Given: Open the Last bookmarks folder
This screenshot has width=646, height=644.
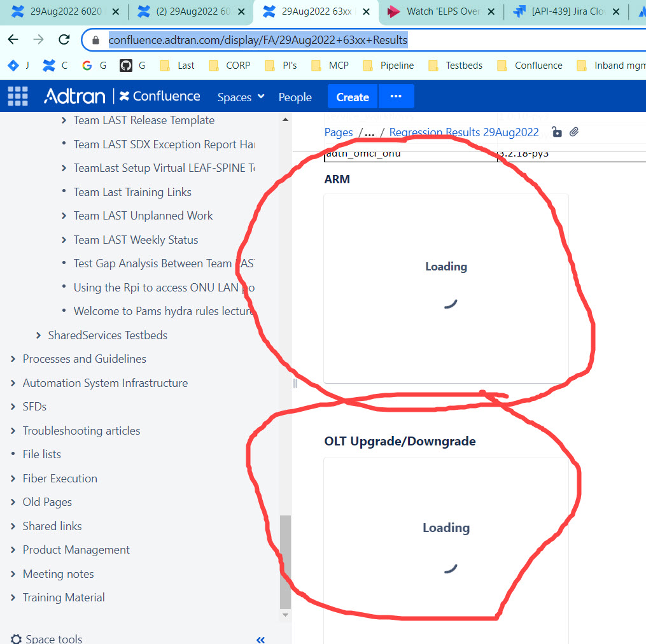Looking at the screenshot, I should pos(177,65).
